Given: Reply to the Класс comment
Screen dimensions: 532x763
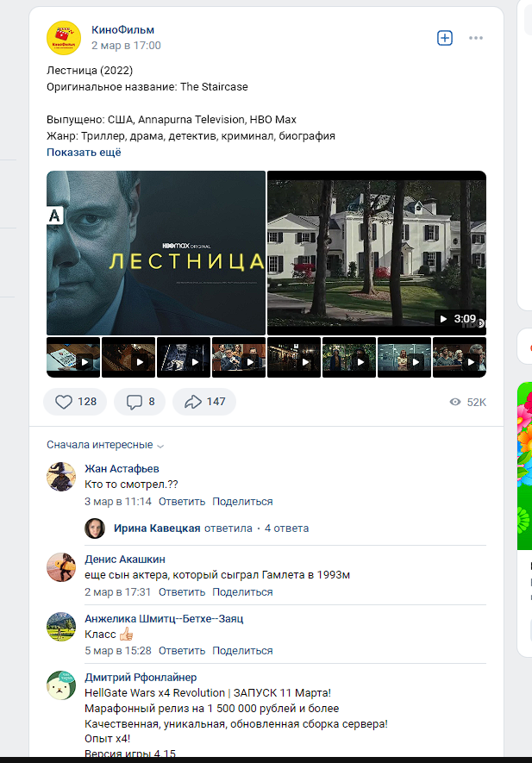Looking at the screenshot, I should click(x=182, y=651).
